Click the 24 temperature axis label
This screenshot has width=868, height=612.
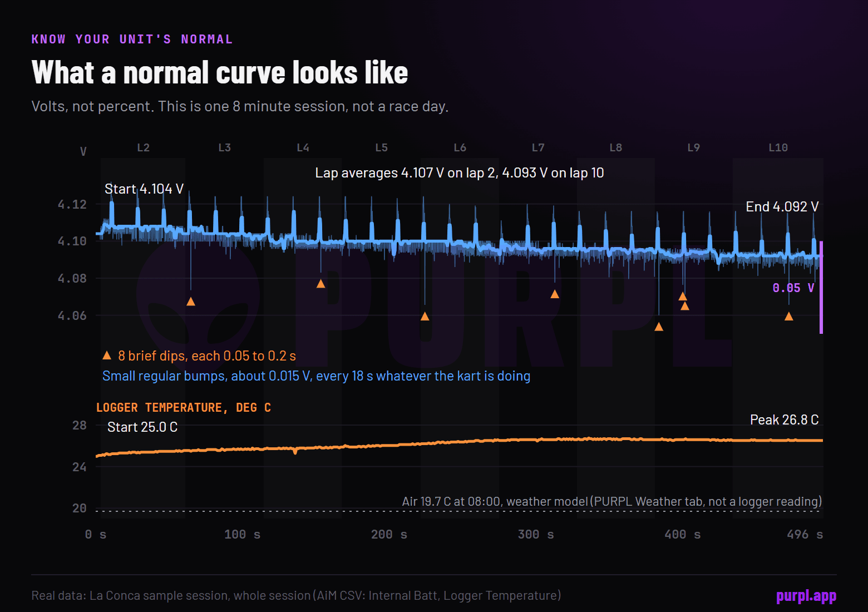[80, 467]
